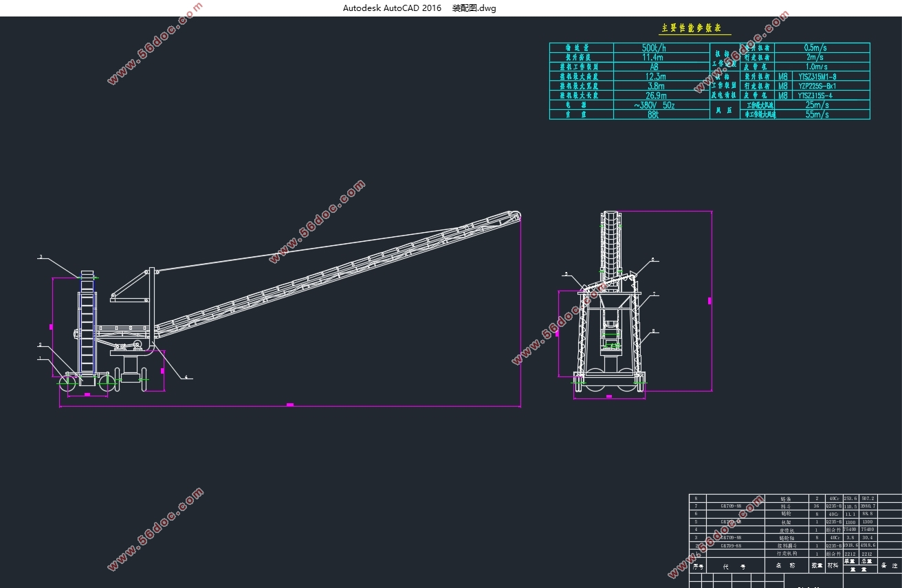Click the 风压 label in parameter table
Screen dimensions: 902x588
[x=724, y=110]
